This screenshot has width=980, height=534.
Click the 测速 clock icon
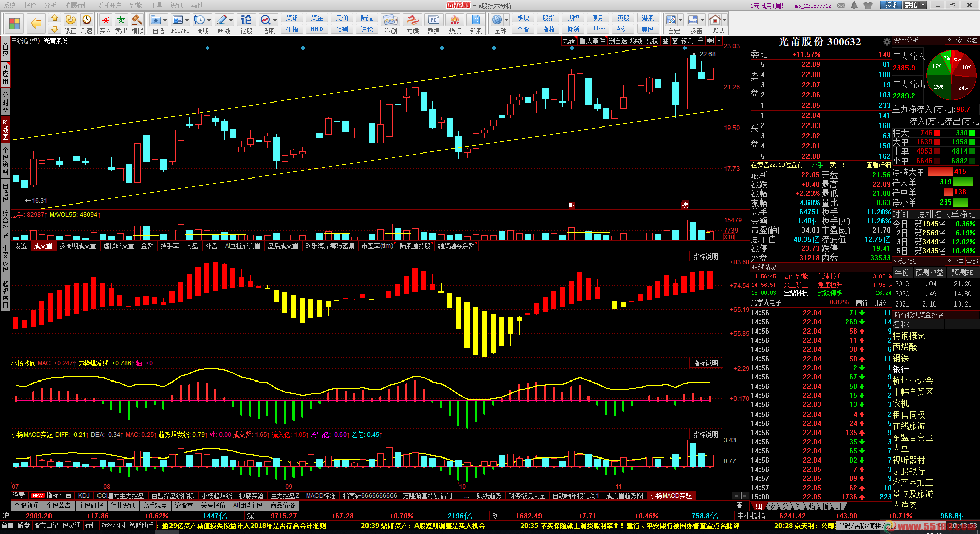tap(87, 20)
